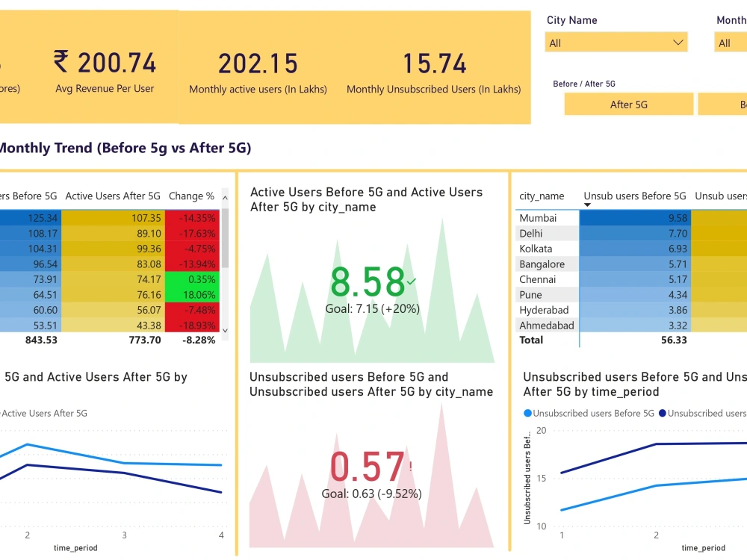Click the light blue legend dot for Unsubscribed users Before 5G
The width and height of the screenshot is (747, 560).
point(527,413)
